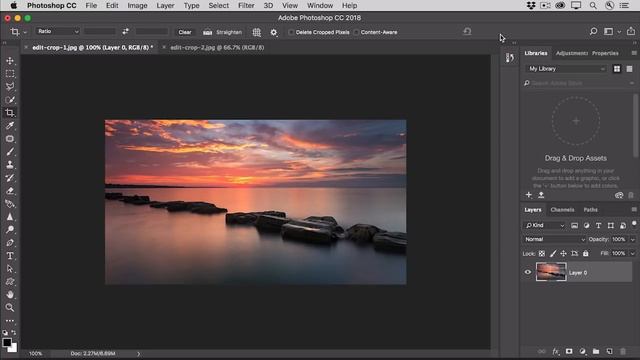
Task: Select the Clone Stamp tool
Action: click(10, 164)
